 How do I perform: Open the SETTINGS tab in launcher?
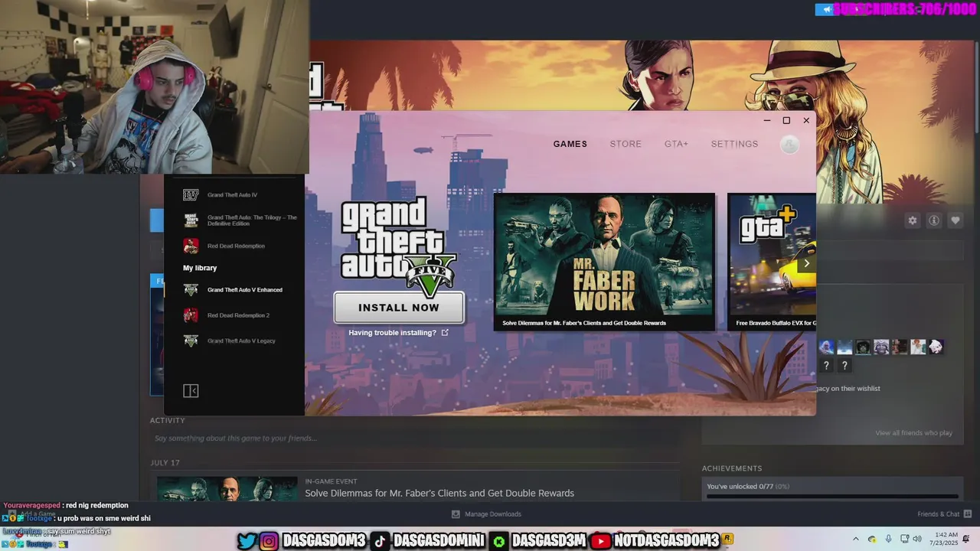(734, 144)
